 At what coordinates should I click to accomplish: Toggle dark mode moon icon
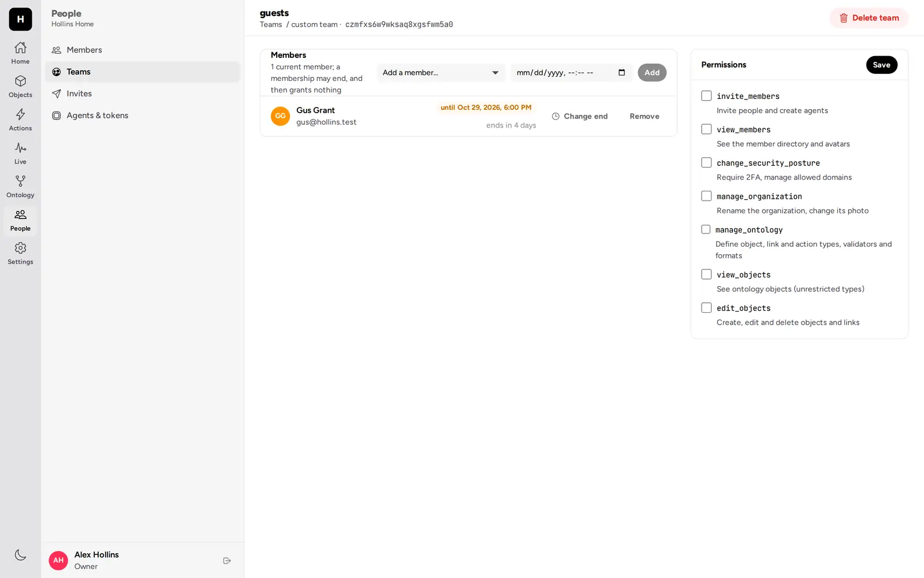tap(20, 555)
